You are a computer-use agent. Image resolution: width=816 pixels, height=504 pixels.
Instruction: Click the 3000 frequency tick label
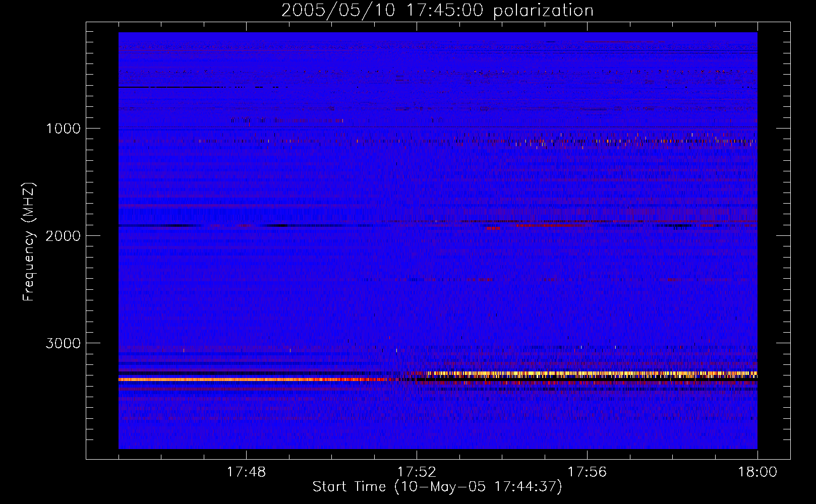(63, 343)
